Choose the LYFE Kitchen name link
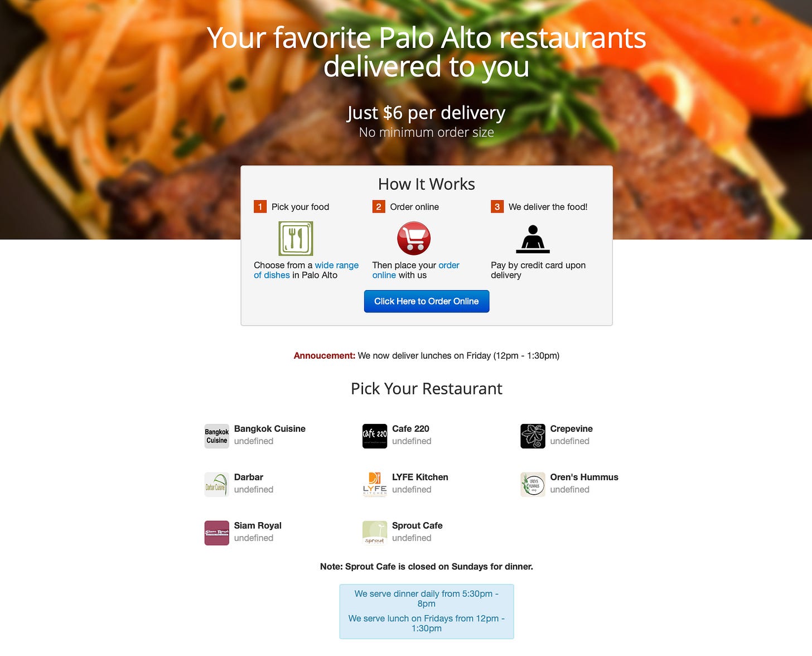 [420, 477]
